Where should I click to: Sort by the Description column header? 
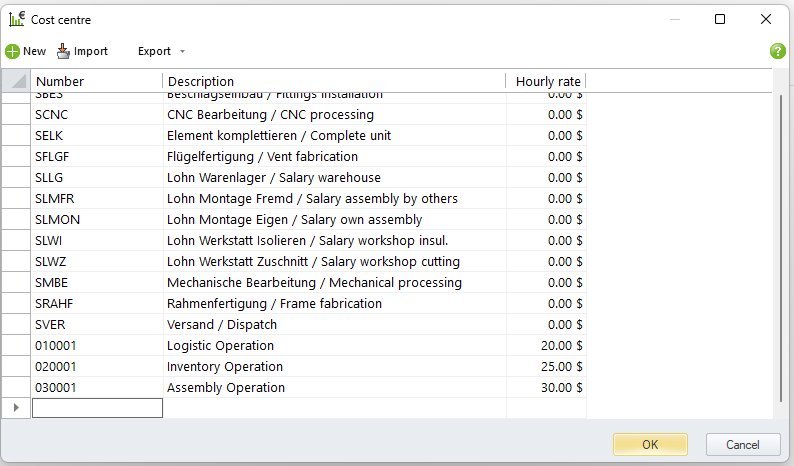click(334, 81)
